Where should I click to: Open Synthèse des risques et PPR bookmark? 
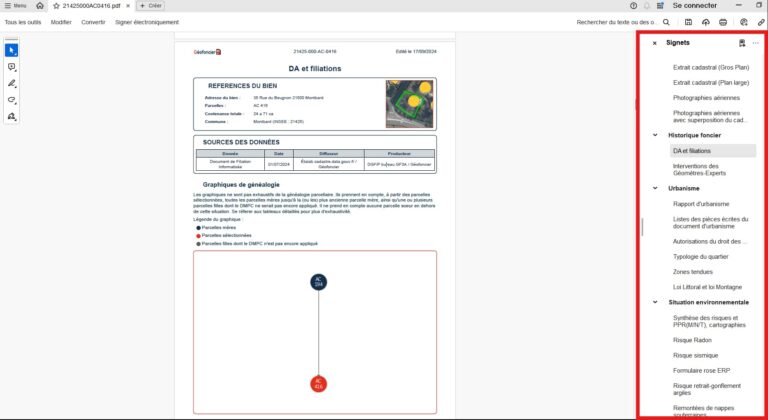click(x=709, y=321)
